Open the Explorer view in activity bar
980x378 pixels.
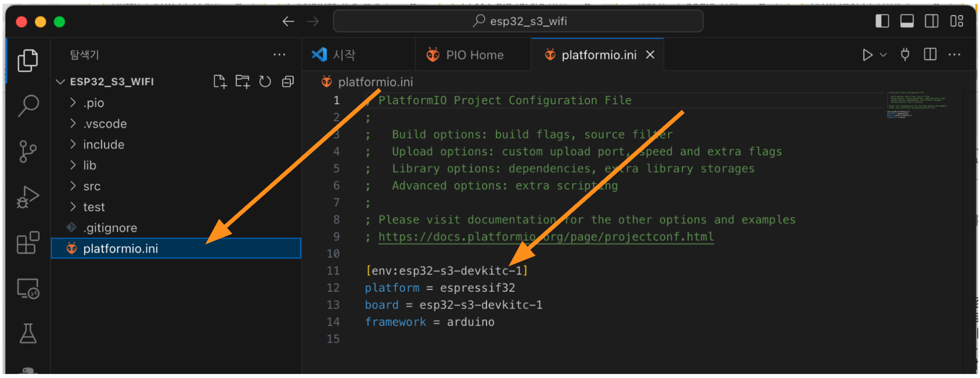point(27,61)
